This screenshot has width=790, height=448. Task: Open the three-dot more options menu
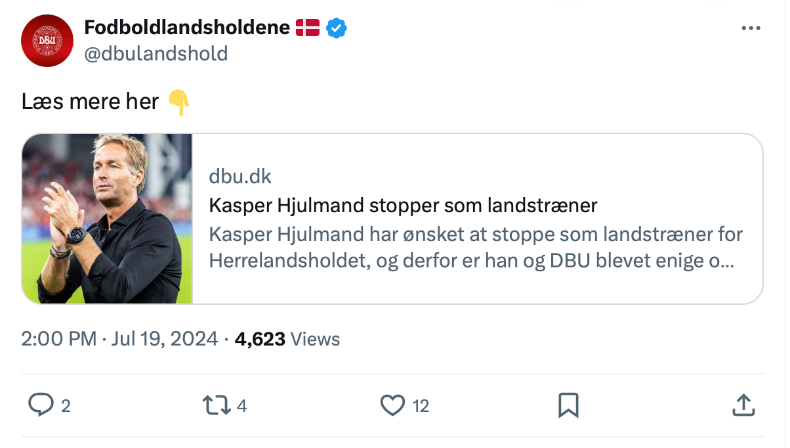click(x=751, y=28)
